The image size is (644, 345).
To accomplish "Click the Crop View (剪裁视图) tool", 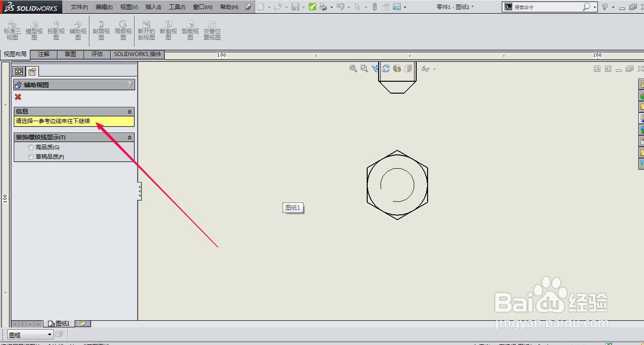I will (x=190, y=30).
